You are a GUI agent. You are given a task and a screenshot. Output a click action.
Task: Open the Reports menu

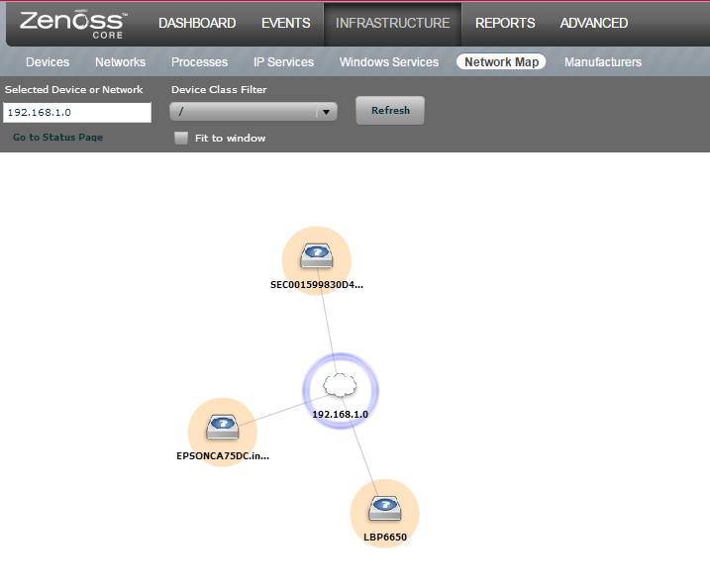pyautogui.click(x=505, y=23)
